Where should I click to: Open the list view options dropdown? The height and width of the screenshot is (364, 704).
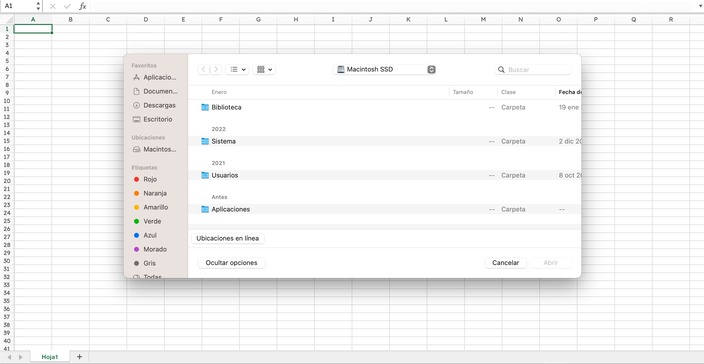point(238,69)
